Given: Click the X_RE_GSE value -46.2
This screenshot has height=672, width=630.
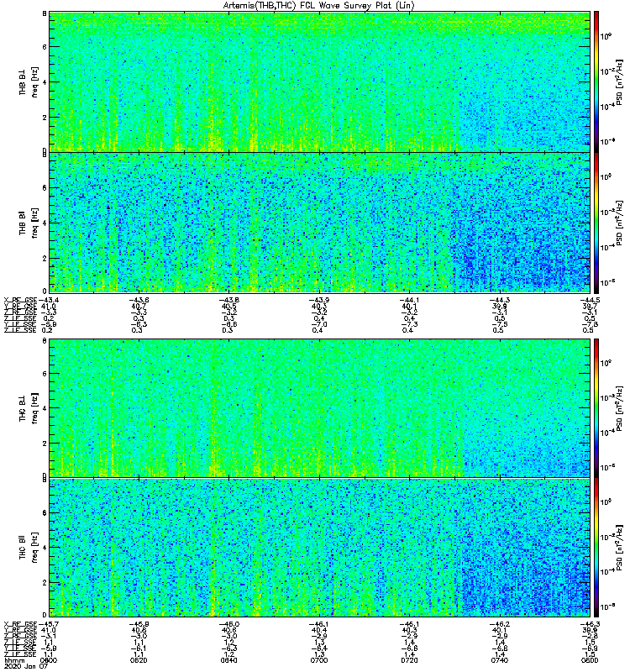Looking at the screenshot, I should (x=499, y=624).
